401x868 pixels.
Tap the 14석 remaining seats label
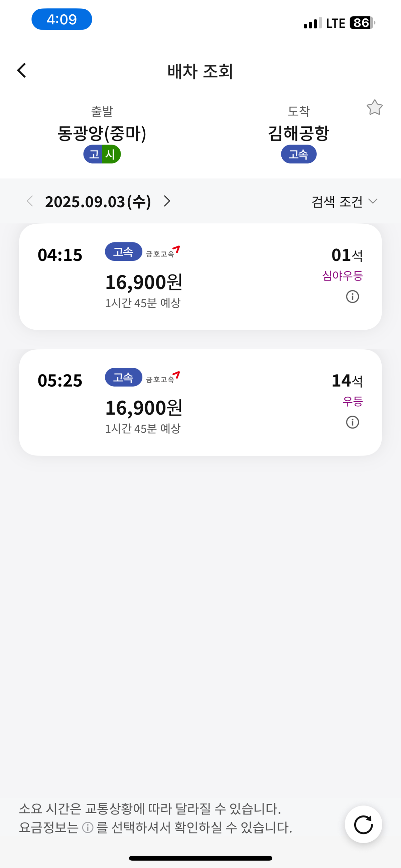tap(347, 381)
